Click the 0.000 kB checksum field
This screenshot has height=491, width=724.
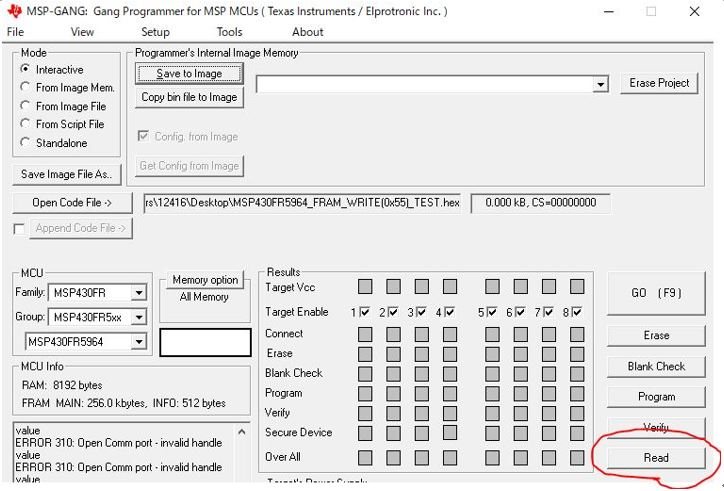coord(540,203)
